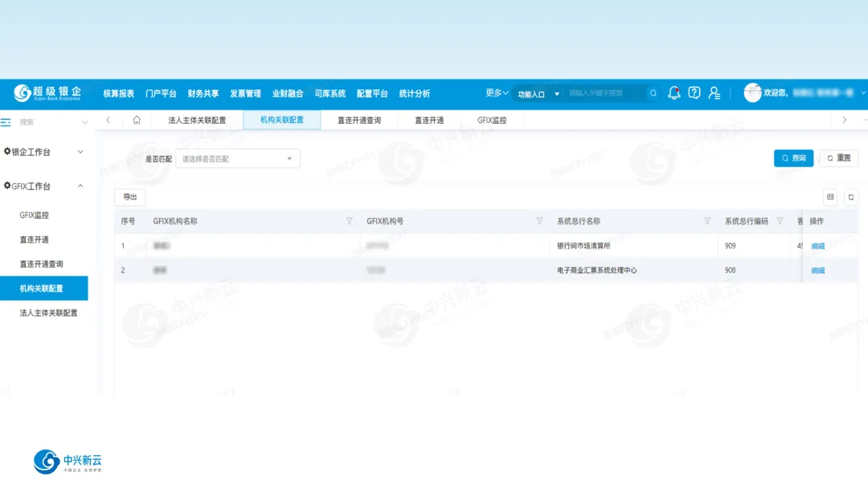Click the search magnifier in top bar
Screen dimensions: 868x488
pos(653,93)
